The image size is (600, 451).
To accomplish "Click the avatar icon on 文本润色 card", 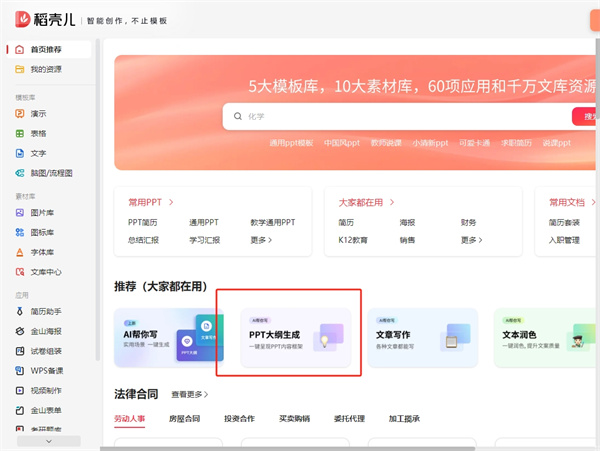I will pyautogui.click(x=578, y=340).
